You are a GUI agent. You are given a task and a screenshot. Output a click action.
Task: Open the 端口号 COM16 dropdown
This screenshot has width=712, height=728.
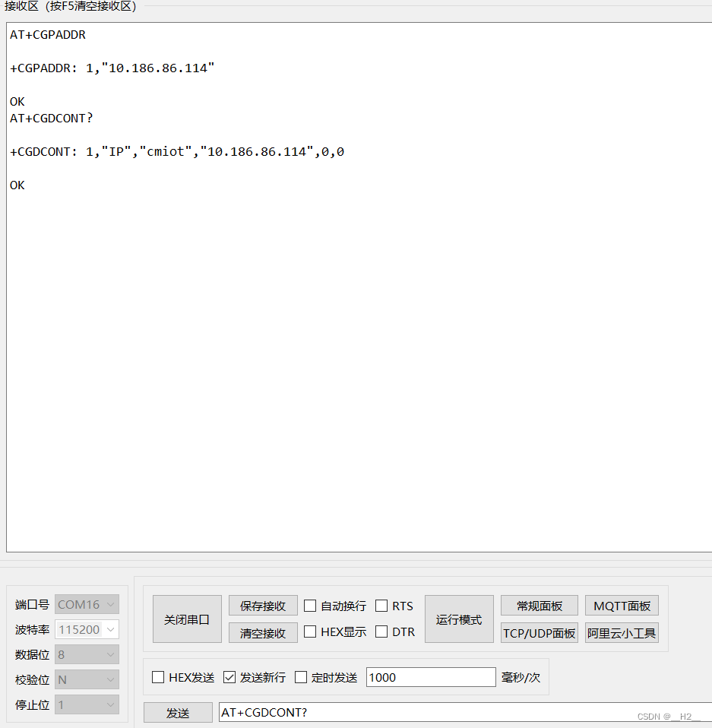87,604
